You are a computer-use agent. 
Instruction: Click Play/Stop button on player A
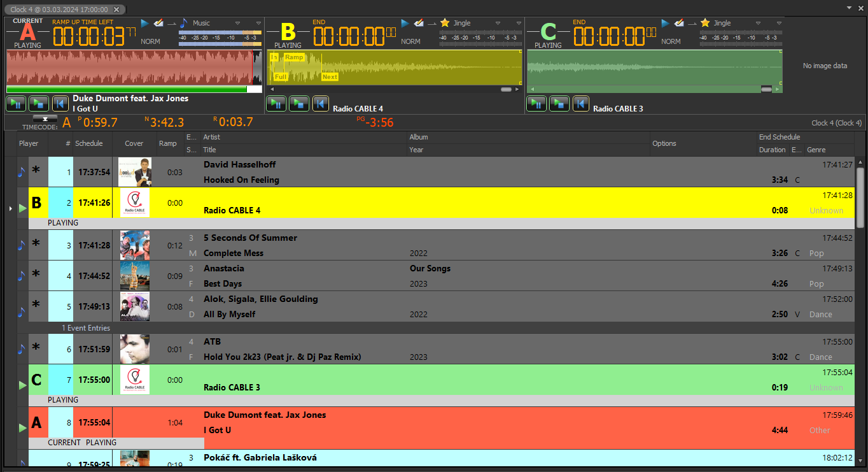38,104
